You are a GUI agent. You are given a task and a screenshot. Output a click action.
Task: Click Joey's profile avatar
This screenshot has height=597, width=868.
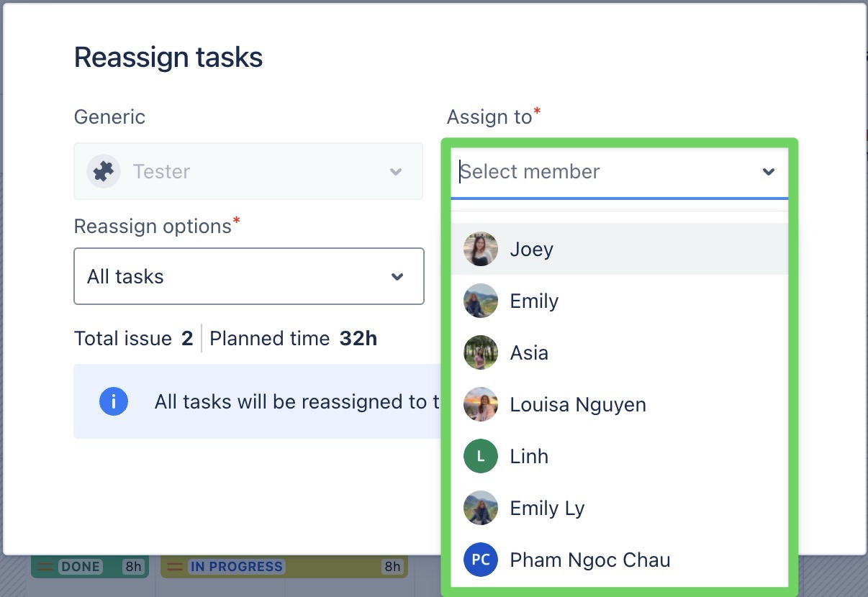(x=481, y=249)
